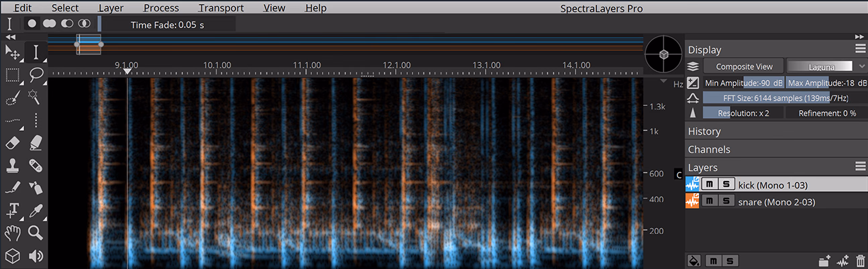
Task: Toggle global solo at Layers panel bottom
Action: click(729, 260)
